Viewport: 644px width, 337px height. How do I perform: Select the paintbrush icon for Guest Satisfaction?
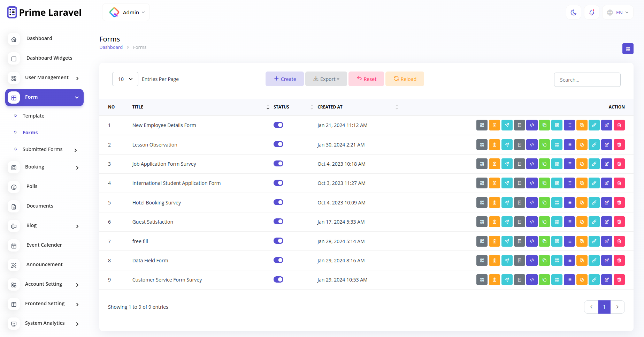pyautogui.click(x=594, y=222)
